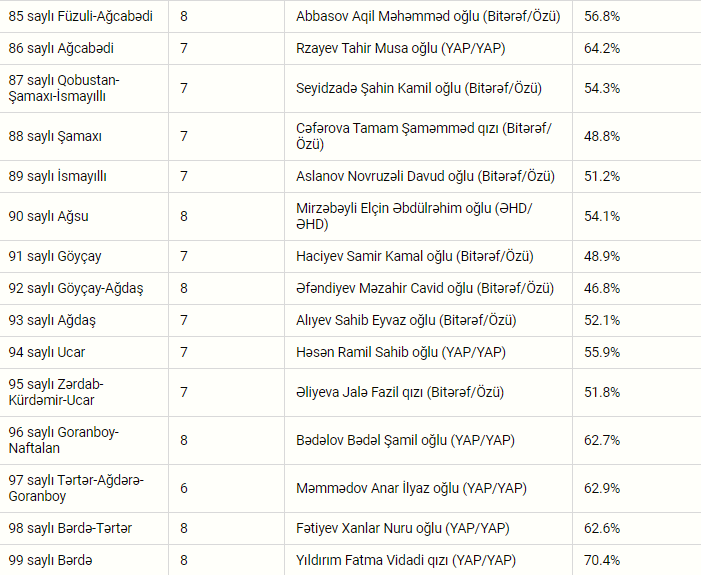
Task: Select candidate Abbasov Aqil Məhəmməd oğlu
Action: point(428,17)
